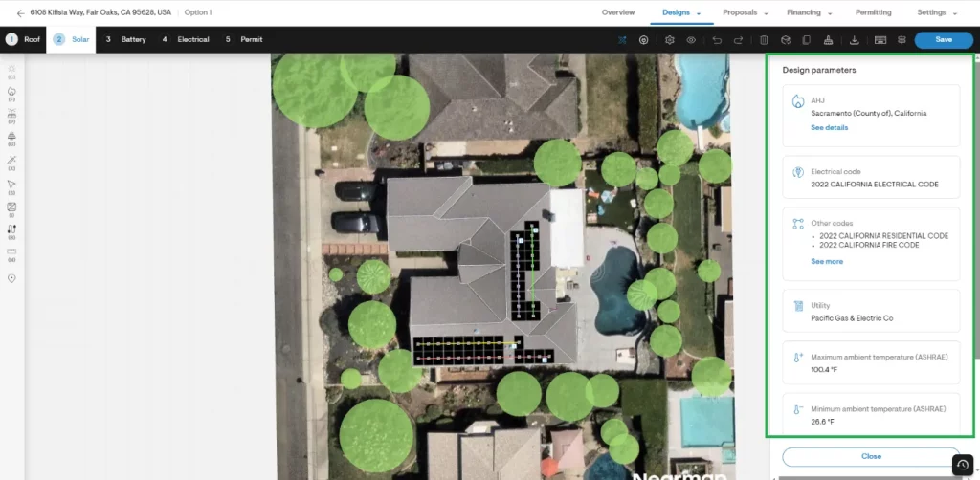Click the location pin icon in sidebar
Image resolution: width=980 pixels, height=480 pixels.
(11, 278)
